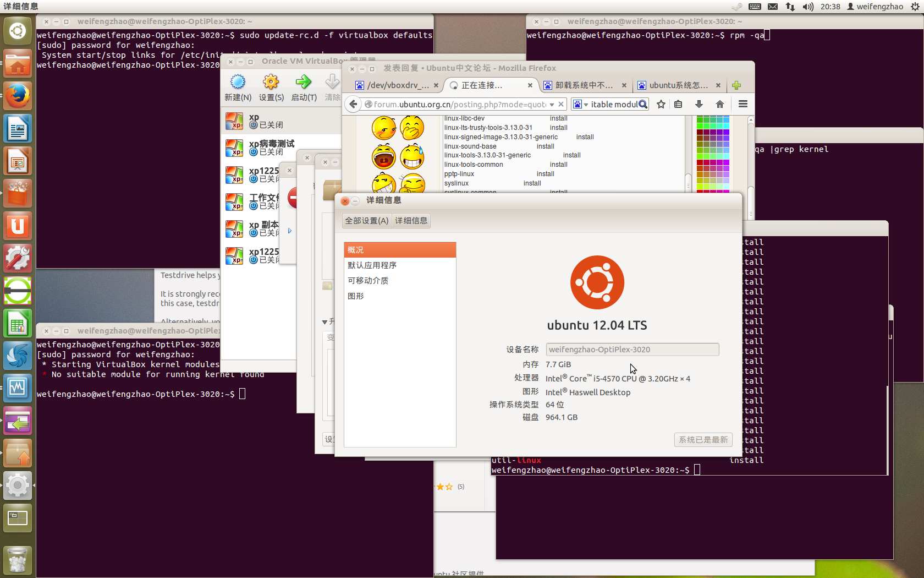This screenshot has width=924, height=578.
Task: Open LibreOffice Impress from launcher
Action: (x=18, y=161)
